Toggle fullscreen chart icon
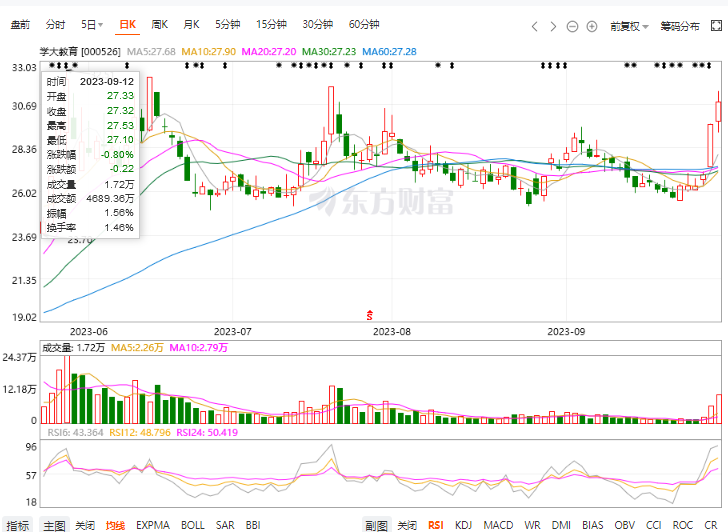The image size is (728, 532). tap(716, 26)
